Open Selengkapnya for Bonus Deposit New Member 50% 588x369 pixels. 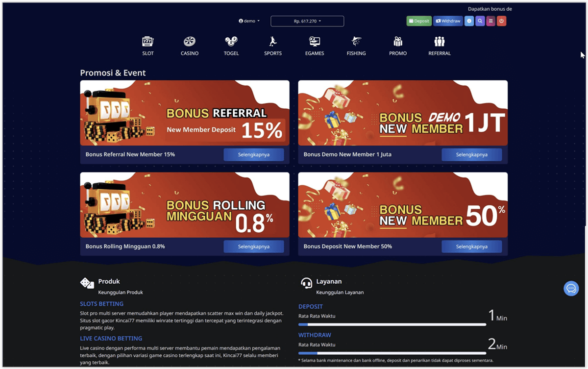click(472, 246)
